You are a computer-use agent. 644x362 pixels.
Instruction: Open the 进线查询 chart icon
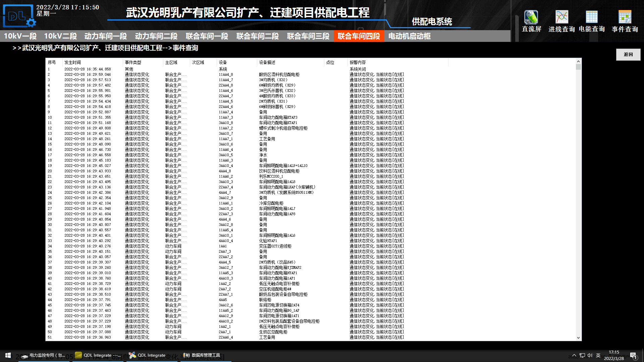click(561, 17)
